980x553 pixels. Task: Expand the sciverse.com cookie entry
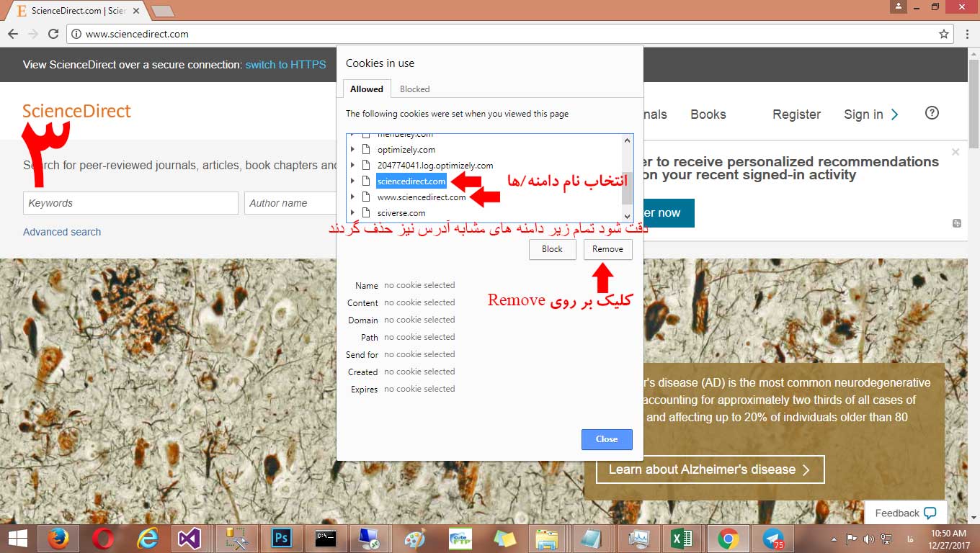click(x=352, y=212)
